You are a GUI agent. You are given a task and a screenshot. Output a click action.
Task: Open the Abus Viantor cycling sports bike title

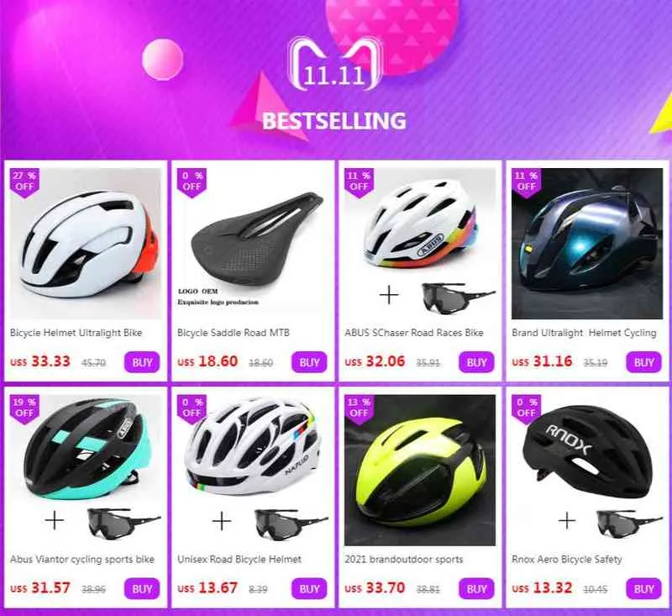pyautogui.click(x=81, y=560)
